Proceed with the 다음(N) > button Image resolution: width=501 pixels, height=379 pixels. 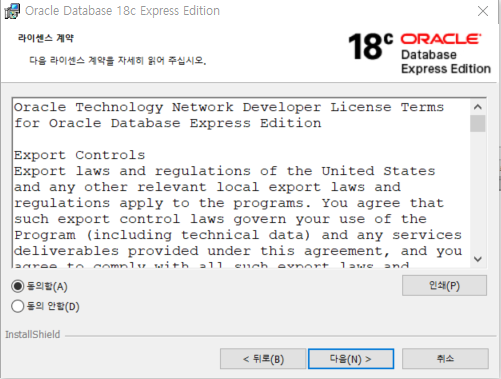tap(351, 359)
